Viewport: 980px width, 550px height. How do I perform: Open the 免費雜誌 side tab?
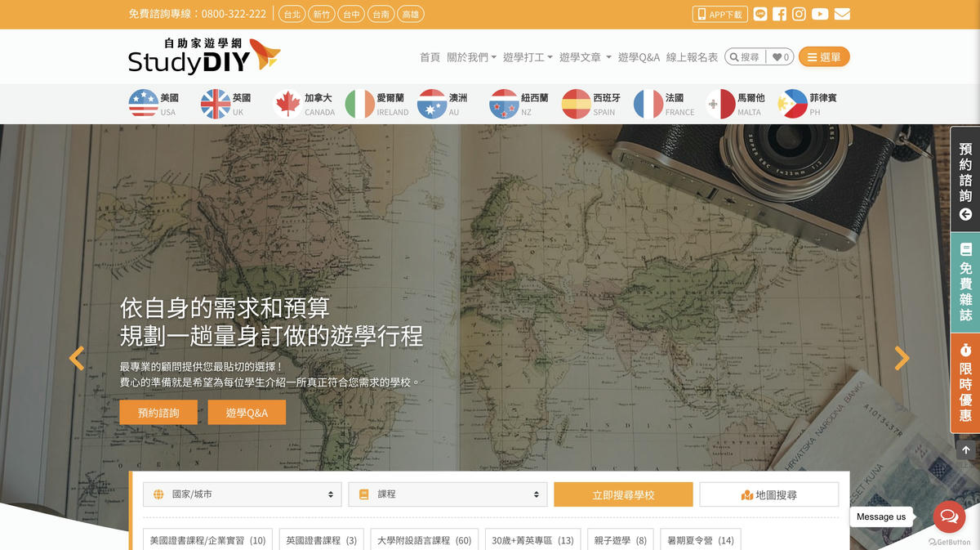tap(965, 282)
